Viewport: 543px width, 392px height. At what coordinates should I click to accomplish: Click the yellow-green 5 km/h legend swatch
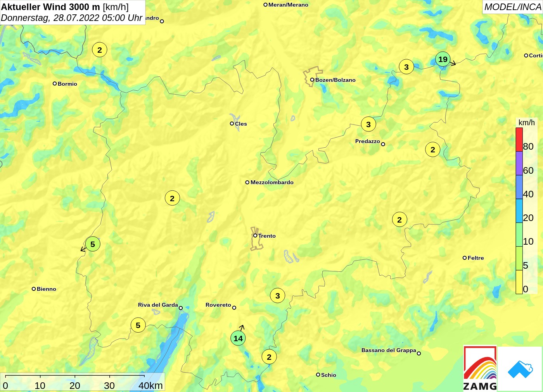[519, 258]
